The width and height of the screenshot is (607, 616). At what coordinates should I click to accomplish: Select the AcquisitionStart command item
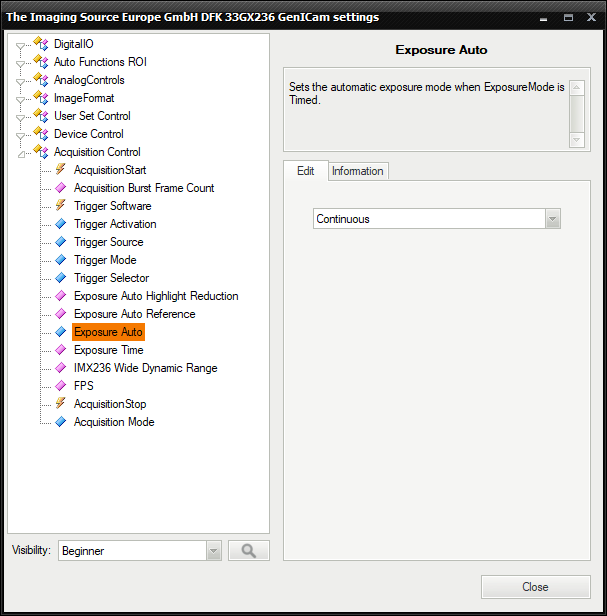tap(110, 170)
